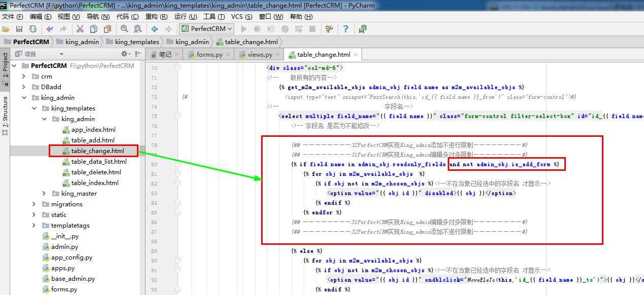Click the Copy icon in toolbar
The height and width of the screenshot is (295, 644).
click(93, 29)
